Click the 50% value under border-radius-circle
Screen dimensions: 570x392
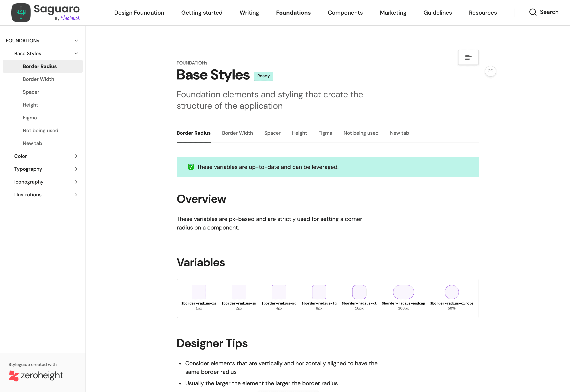click(451, 308)
